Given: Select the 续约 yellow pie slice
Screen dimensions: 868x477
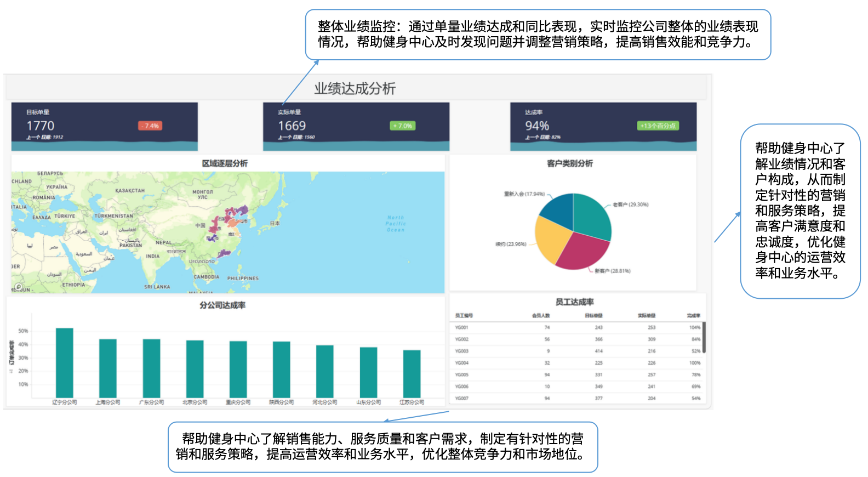Looking at the screenshot, I should [x=552, y=240].
